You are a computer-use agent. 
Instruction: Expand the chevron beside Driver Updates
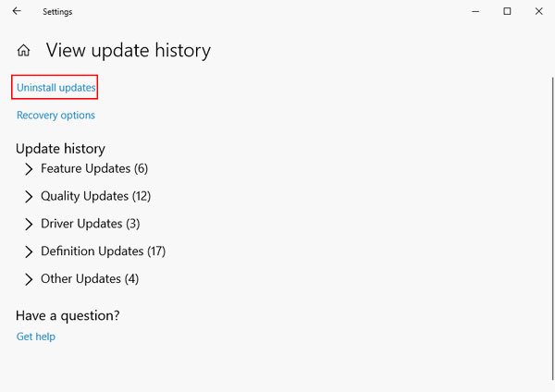click(29, 225)
